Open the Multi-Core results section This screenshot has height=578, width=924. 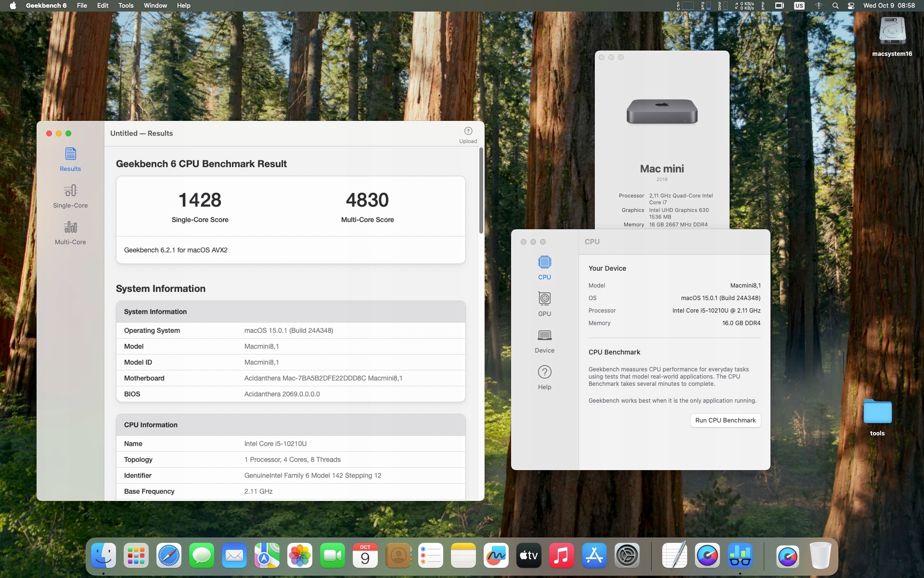70,233
